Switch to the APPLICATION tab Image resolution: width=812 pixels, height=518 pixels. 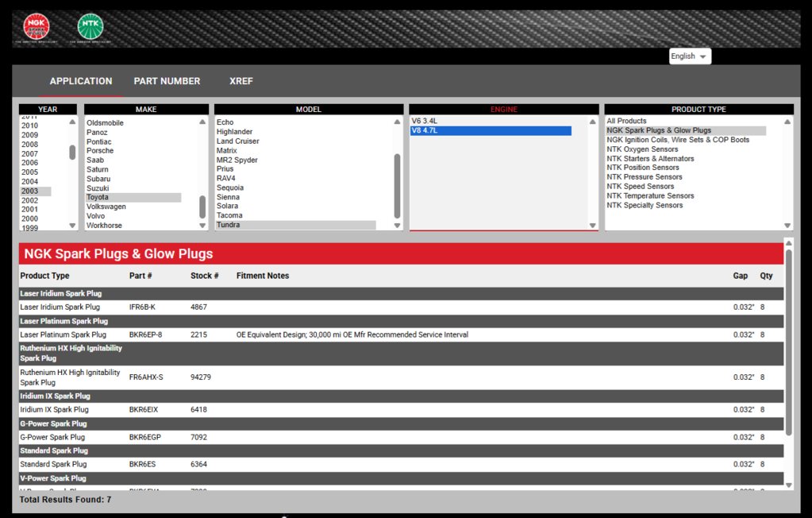(81, 81)
